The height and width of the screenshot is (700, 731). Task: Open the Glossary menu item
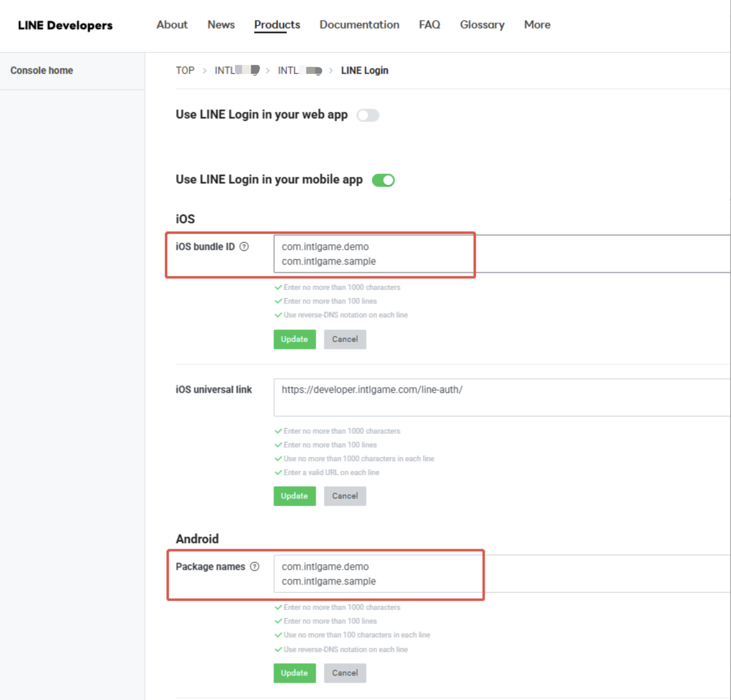tap(482, 25)
